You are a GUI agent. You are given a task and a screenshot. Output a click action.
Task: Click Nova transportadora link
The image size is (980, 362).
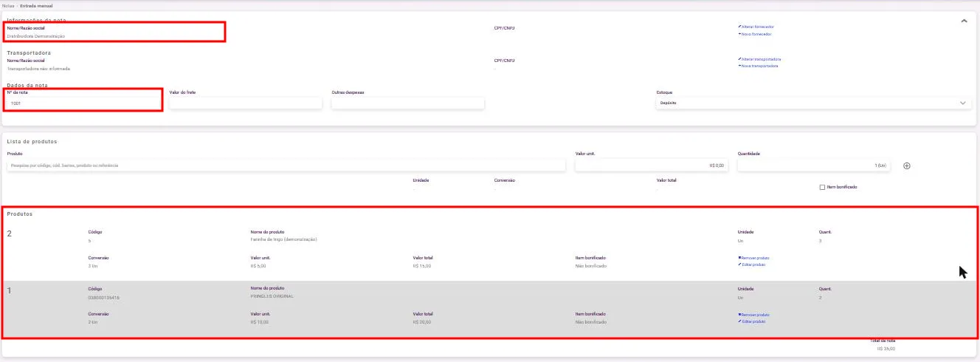pos(758,66)
